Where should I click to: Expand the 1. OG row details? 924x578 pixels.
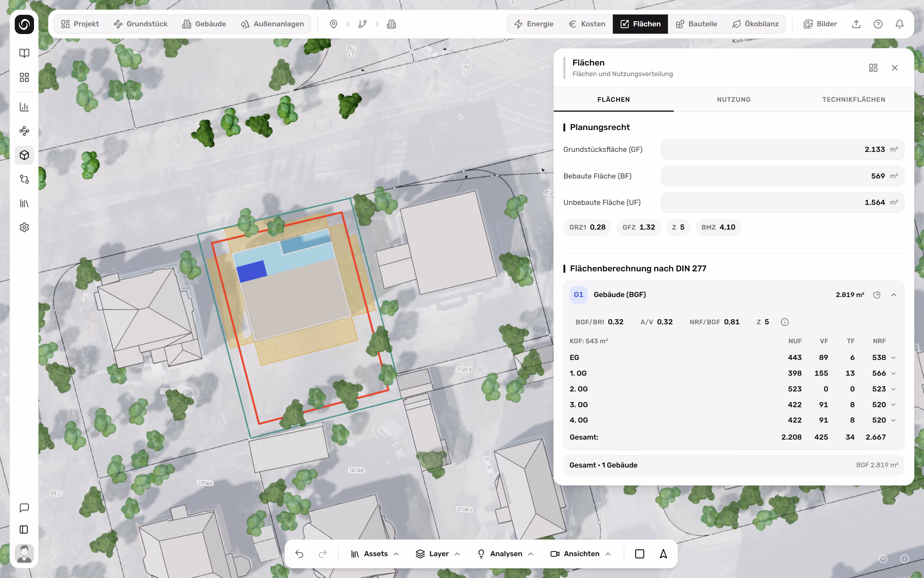(894, 373)
